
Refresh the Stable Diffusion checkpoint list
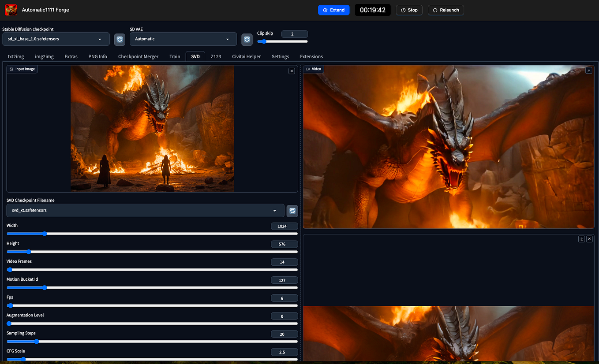pyautogui.click(x=120, y=39)
